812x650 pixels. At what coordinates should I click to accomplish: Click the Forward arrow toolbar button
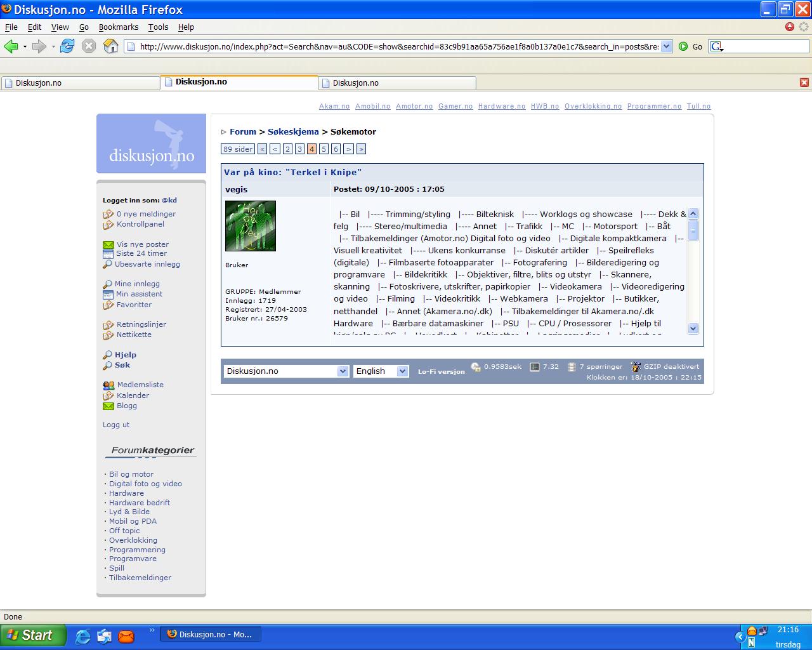39,46
